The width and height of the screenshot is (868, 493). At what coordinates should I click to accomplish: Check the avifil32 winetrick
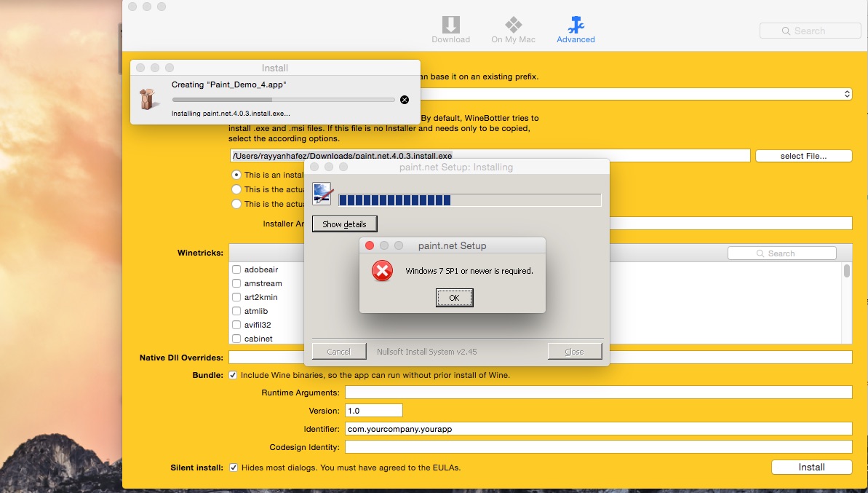pyautogui.click(x=236, y=325)
